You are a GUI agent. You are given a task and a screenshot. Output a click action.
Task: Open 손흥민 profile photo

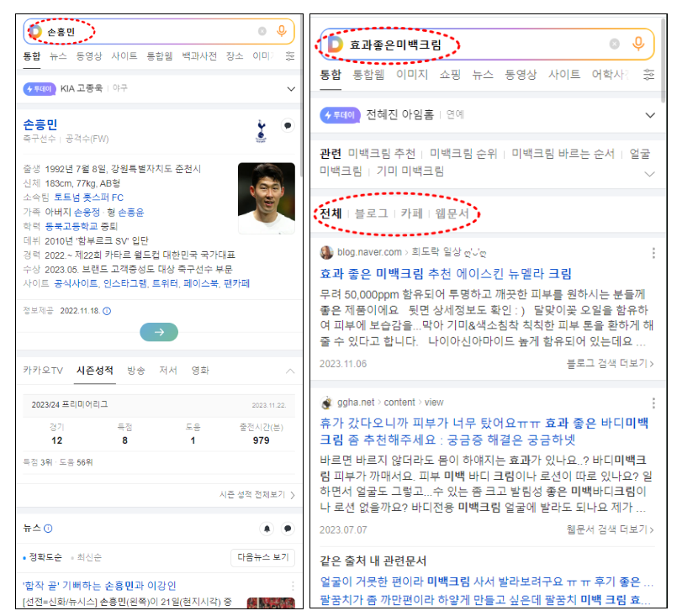267,198
